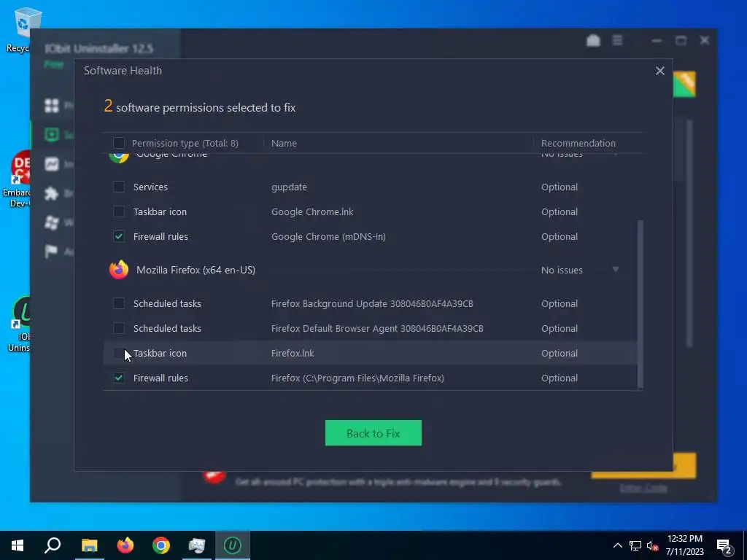Select 'Firefox.lnk' name text
Viewport: 747px width, 560px height.
tap(293, 354)
